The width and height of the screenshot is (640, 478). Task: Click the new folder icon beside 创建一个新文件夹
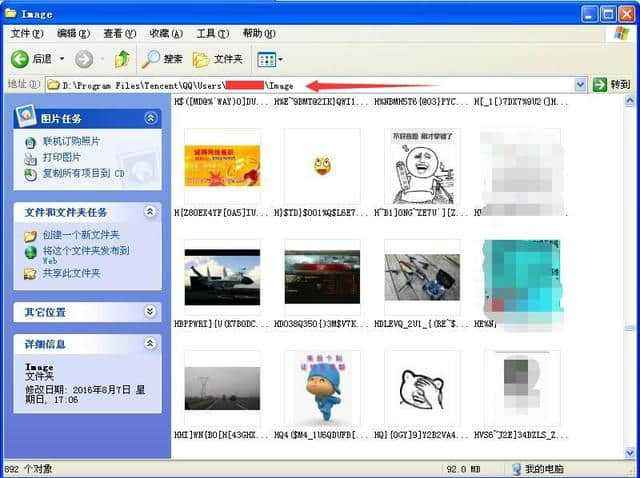(31, 236)
